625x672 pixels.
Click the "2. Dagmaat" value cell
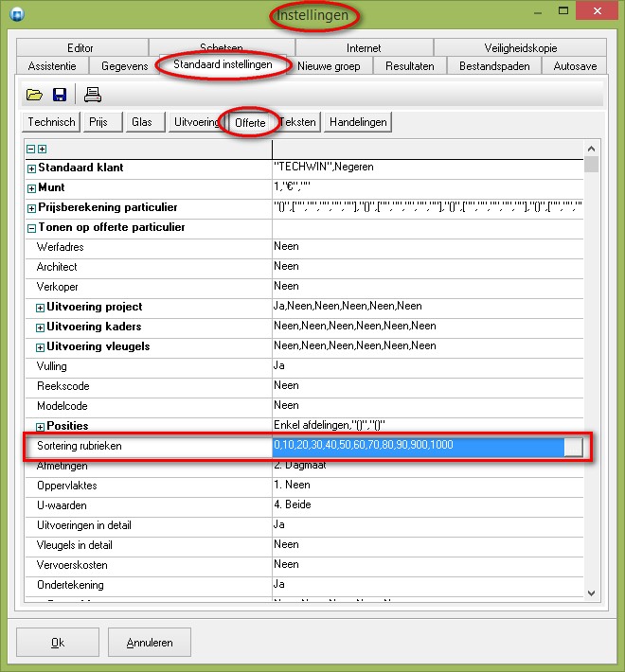point(427,467)
